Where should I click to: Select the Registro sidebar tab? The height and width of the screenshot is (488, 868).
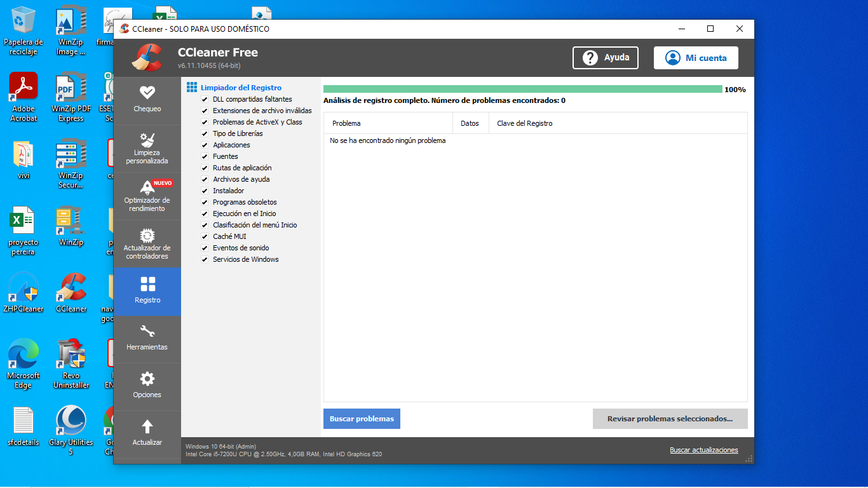[147, 291]
